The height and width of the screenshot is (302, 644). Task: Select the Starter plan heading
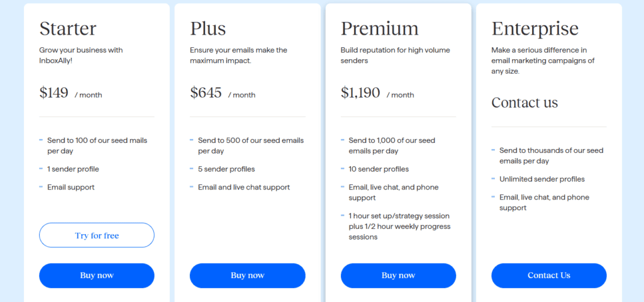[x=68, y=28]
